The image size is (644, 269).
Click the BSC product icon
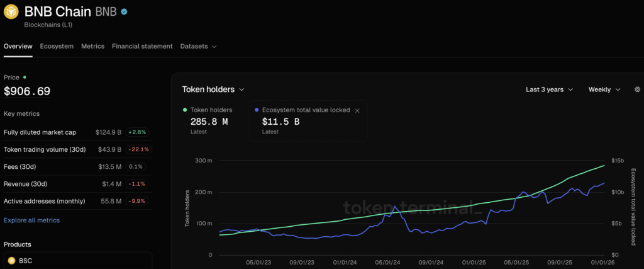[11, 260]
